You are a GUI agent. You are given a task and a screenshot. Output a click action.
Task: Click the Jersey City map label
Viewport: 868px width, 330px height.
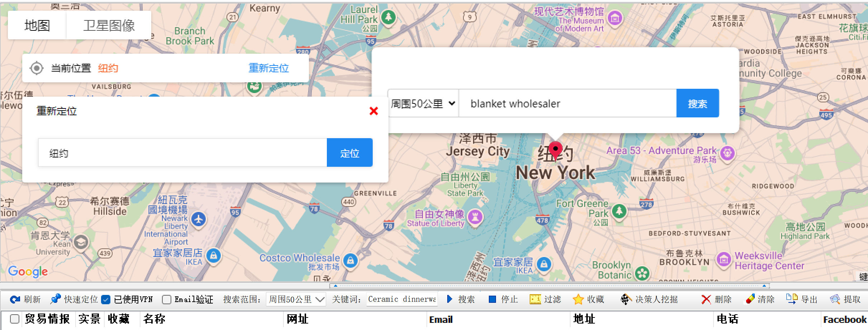[478, 151]
